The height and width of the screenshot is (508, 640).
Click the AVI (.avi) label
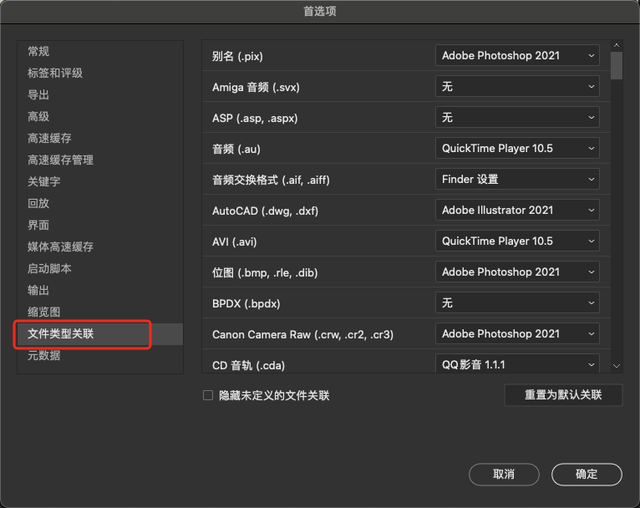coord(235,242)
